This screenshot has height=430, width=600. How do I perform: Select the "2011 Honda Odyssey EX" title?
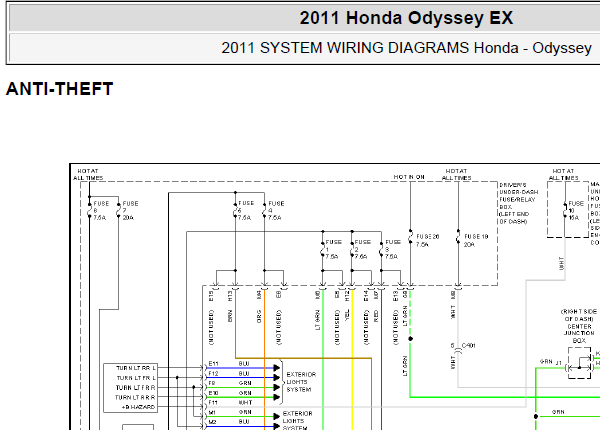406,18
